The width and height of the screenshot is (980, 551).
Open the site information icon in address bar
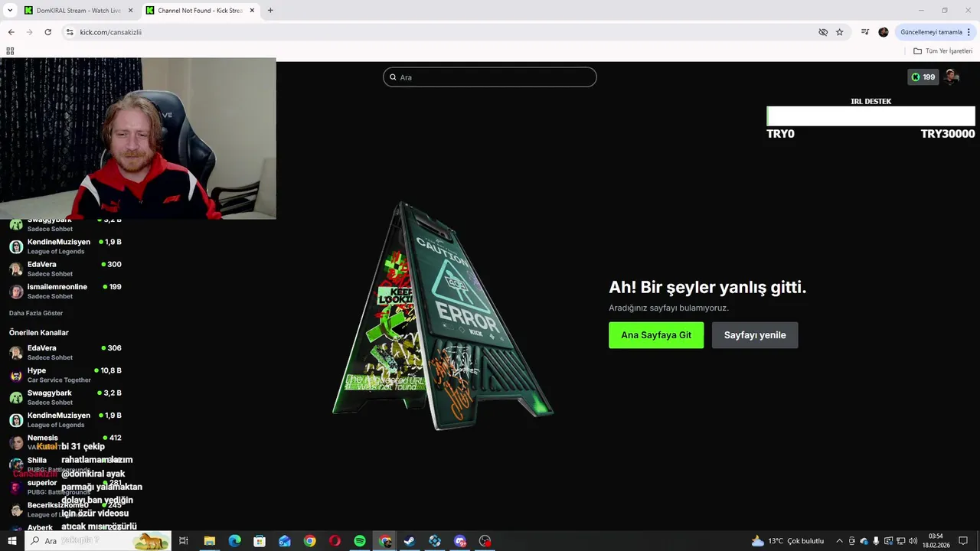tap(70, 32)
